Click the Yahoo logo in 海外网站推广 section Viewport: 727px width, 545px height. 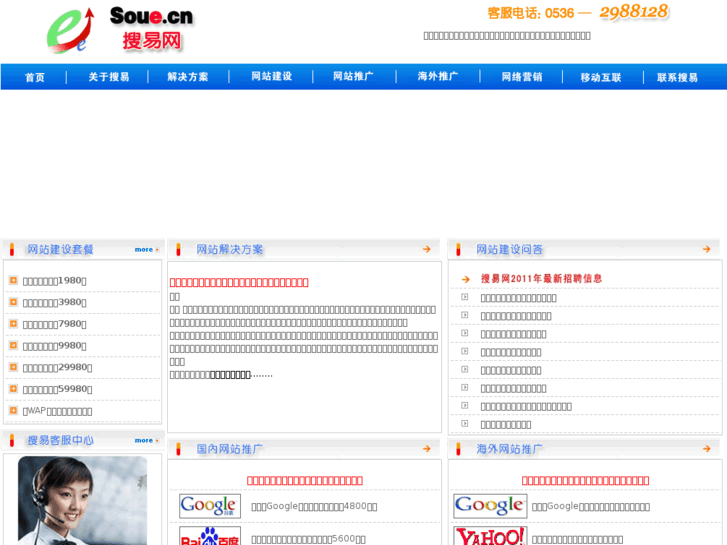tap(490, 536)
